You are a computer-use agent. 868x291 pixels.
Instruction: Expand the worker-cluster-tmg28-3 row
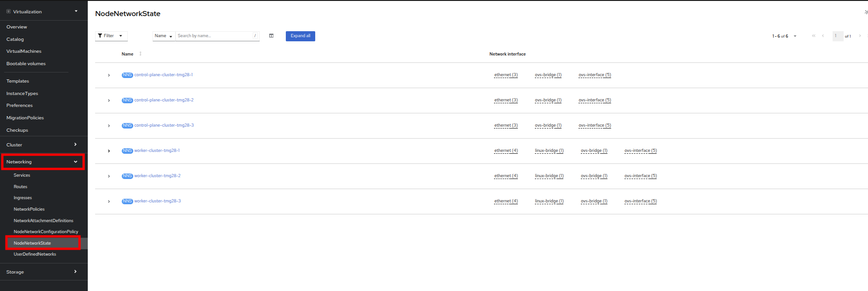[x=109, y=201]
